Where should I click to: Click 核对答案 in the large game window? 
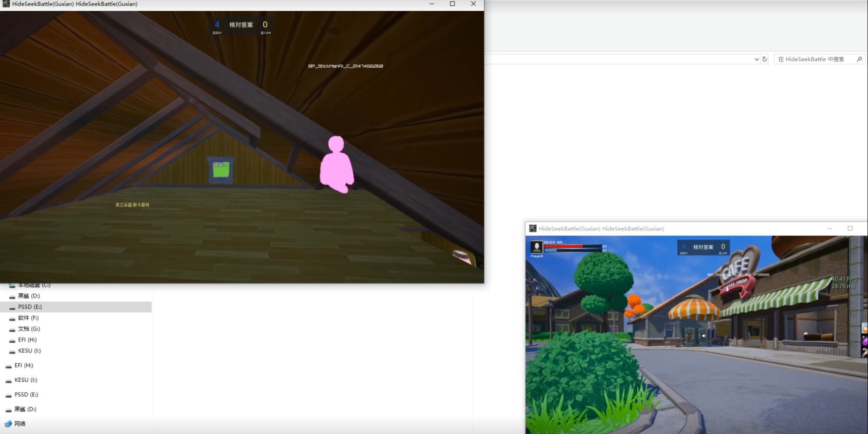click(241, 25)
